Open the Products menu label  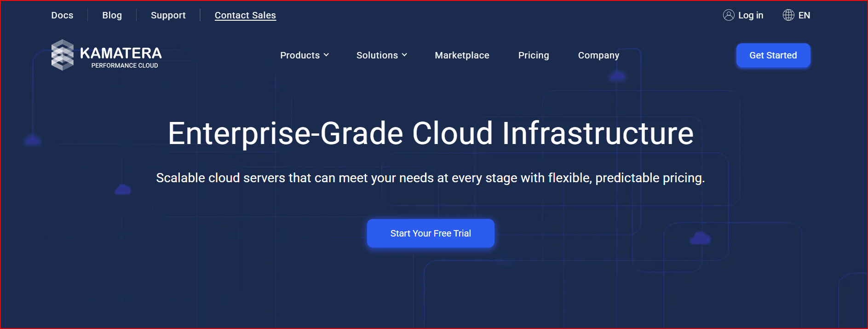[299, 55]
